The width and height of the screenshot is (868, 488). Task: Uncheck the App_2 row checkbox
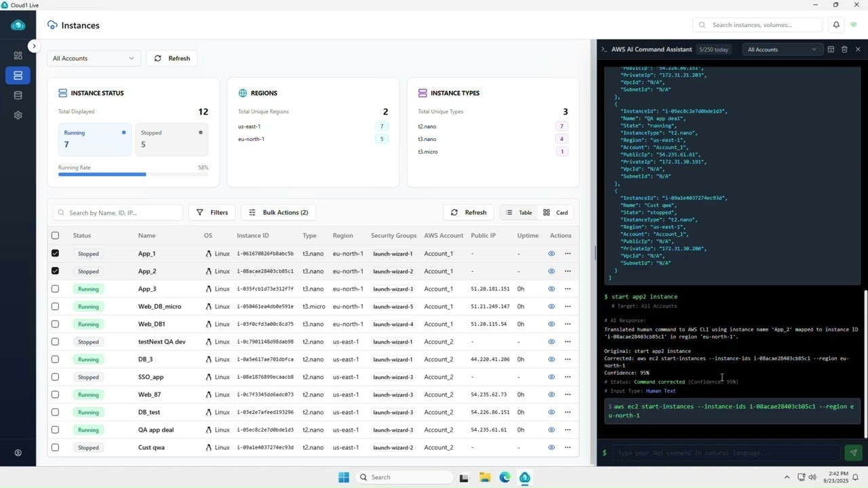click(55, 271)
